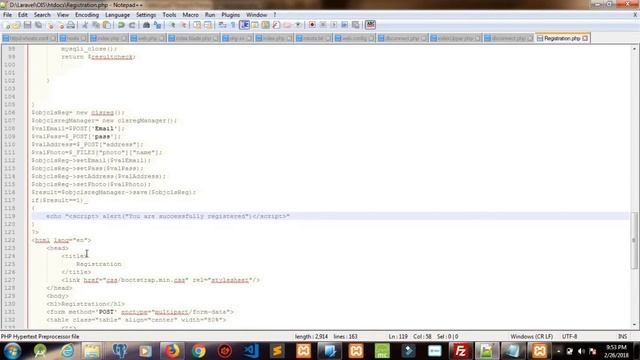This screenshot has height=360, width=640.
Task: Click the Zoom In toolbar icon
Action: tap(172, 25)
